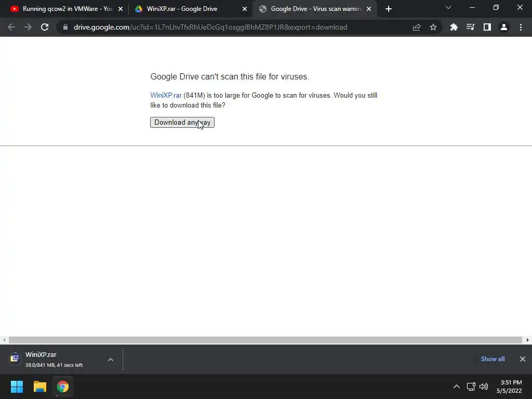This screenshot has height=399, width=532.
Task: Open the Windows Start menu
Action: pyautogui.click(x=17, y=387)
